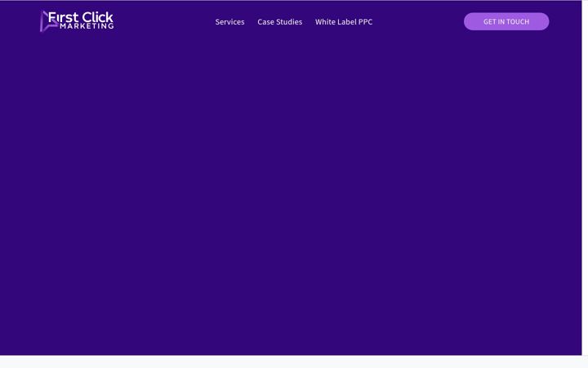Open the Services menu item
588x368 pixels.
pos(229,22)
